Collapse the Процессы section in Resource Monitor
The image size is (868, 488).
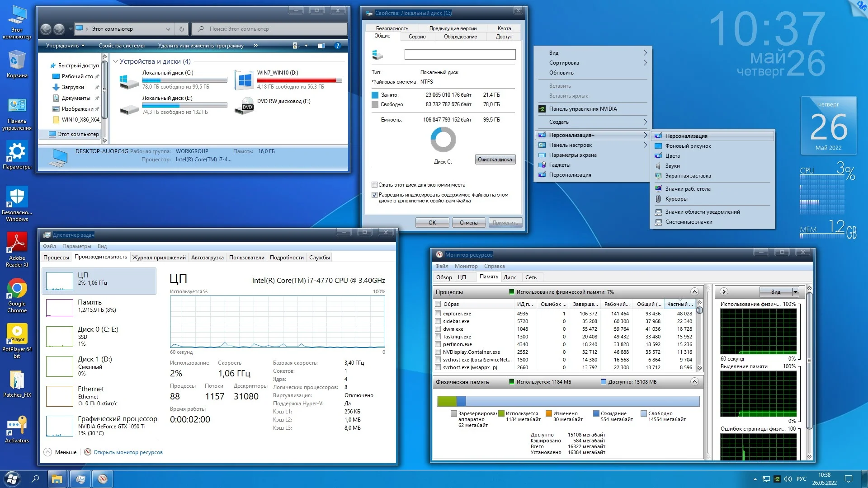pos(694,292)
